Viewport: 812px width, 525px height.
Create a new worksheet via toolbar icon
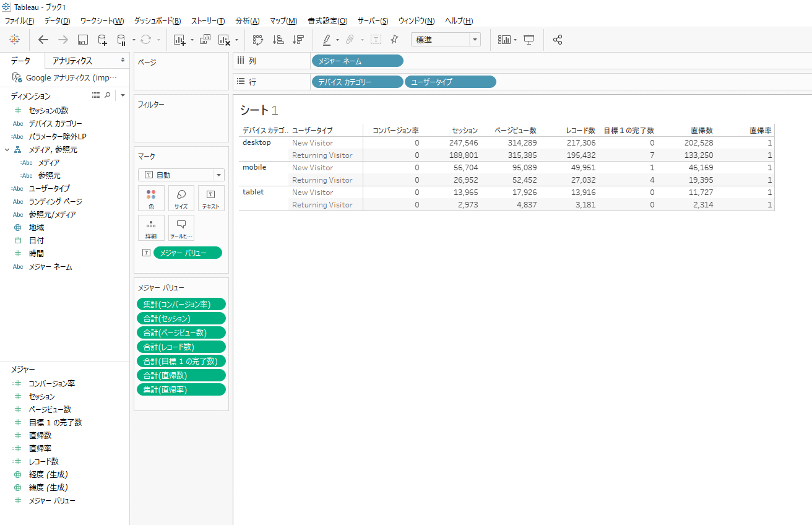(179, 40)
